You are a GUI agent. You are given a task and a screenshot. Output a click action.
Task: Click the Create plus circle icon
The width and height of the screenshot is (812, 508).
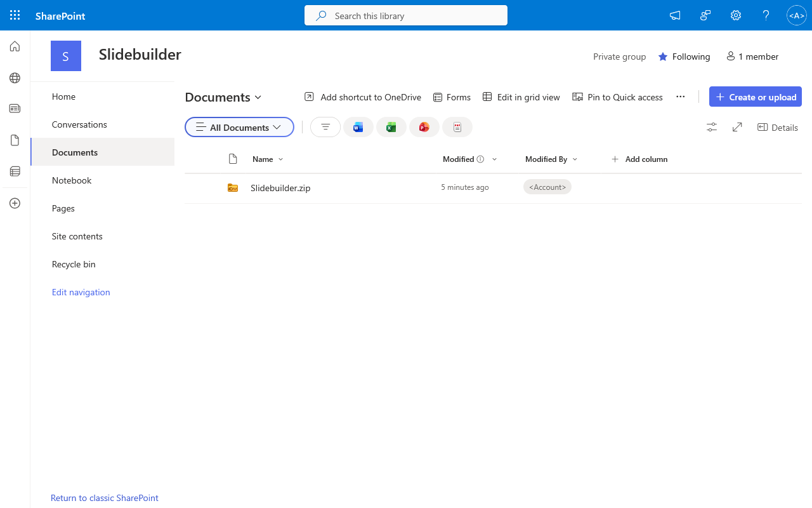tap(15, 203)
